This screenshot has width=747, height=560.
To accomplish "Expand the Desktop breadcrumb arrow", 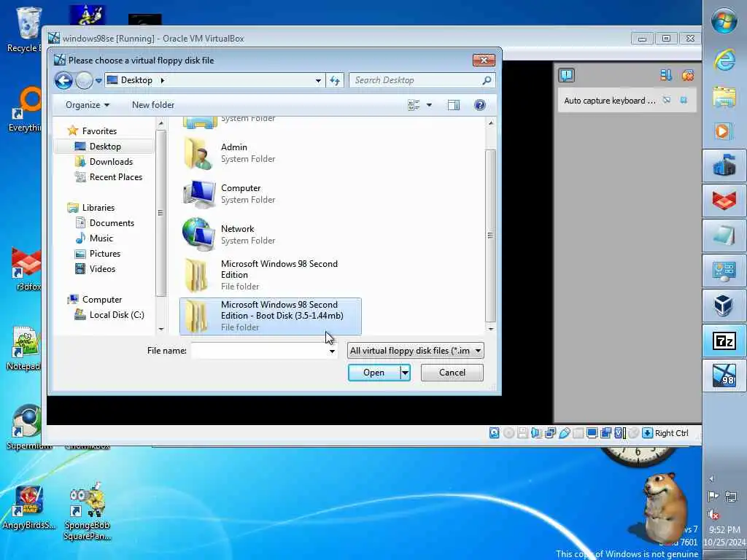I will coord(163,80).
